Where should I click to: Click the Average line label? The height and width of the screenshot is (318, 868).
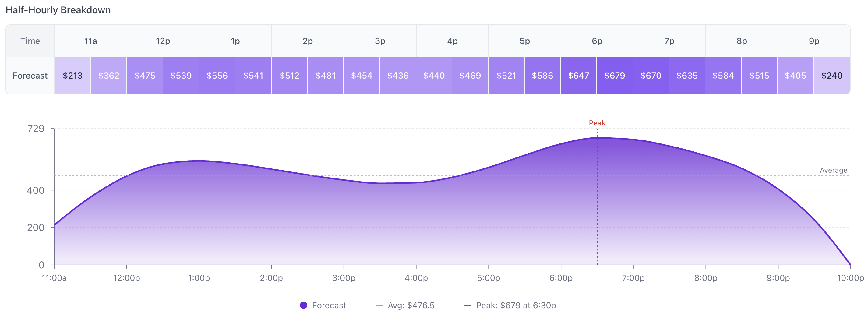click(x=833, y=170)
